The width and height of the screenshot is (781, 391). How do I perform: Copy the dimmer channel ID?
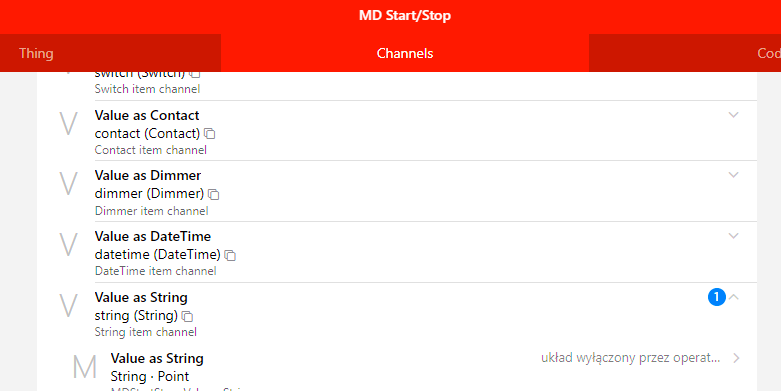click(x=214, y=194)
